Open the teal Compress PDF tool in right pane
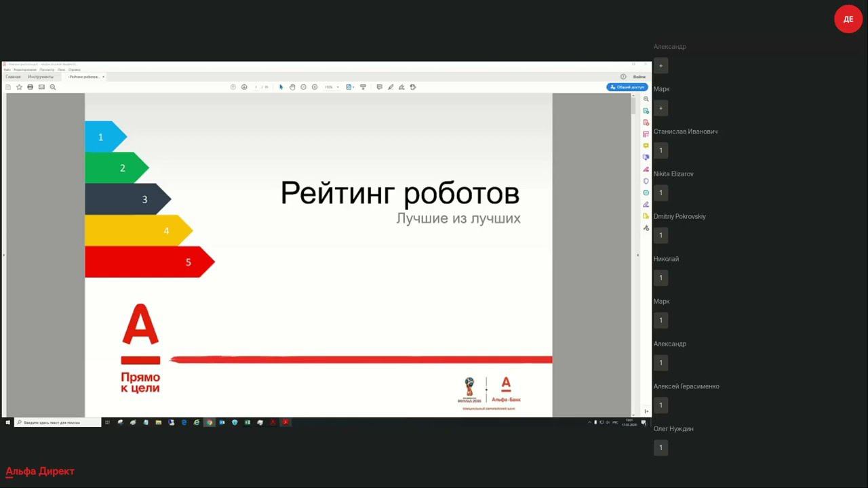 click(x=646, y=192)
